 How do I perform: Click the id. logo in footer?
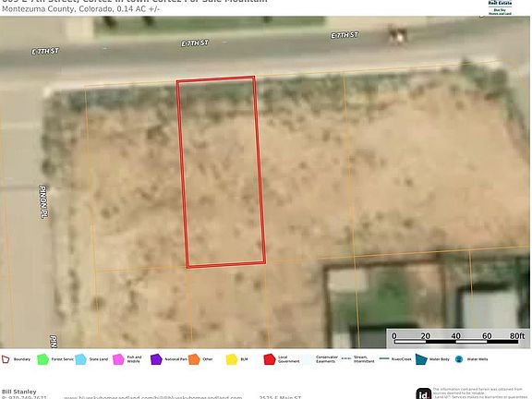[x=424, y=393]
